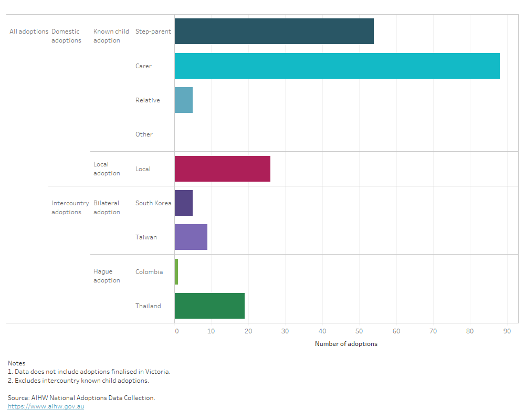
Task: Click the 0 axis tick label
Action: click(176, 330)
